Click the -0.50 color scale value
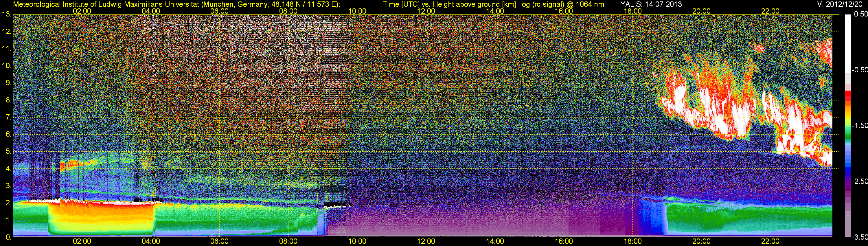The height and width of the screenshot is (246, 868). tap(860, 70)
